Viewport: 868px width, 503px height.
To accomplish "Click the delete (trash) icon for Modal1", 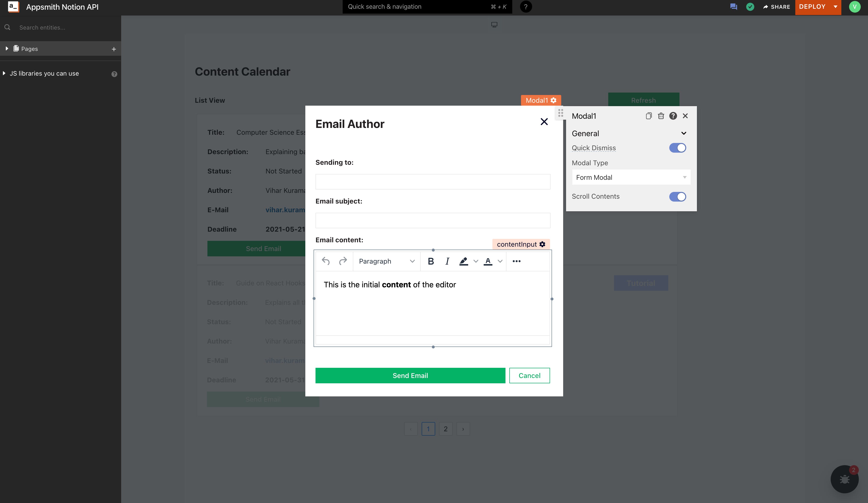I will point(661,116).
